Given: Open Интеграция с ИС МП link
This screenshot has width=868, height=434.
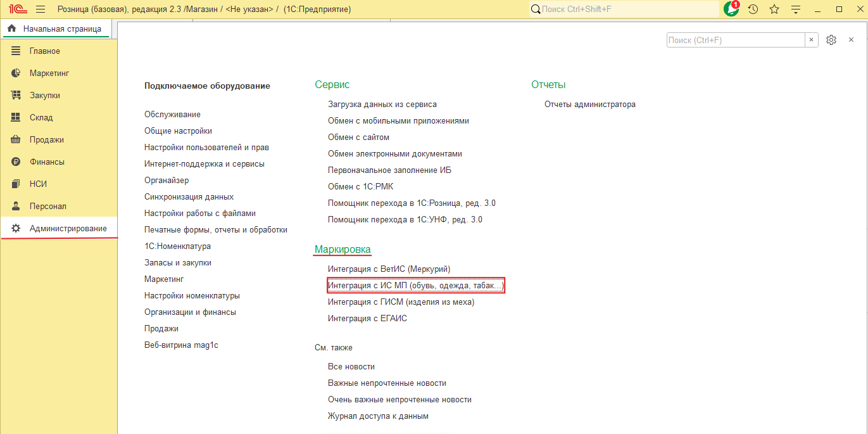Looking at the screenshot, I should [416, 286].
